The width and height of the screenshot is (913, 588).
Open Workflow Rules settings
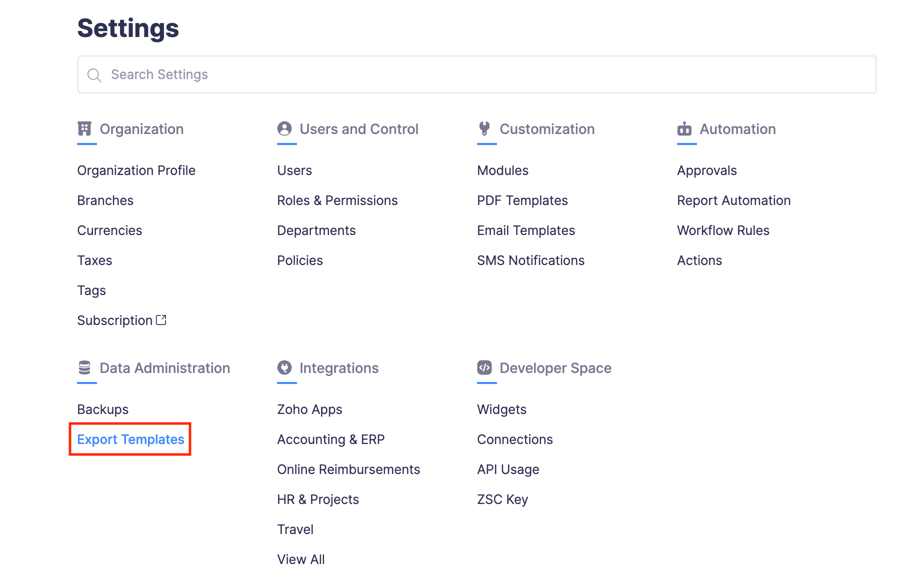[x=723, y=230]
